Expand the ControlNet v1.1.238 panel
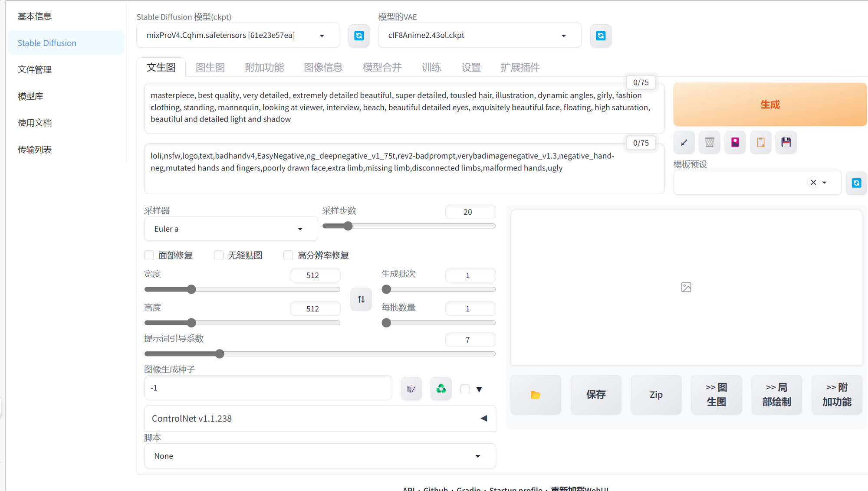The image size is (868, 491). tap(483, 418)
